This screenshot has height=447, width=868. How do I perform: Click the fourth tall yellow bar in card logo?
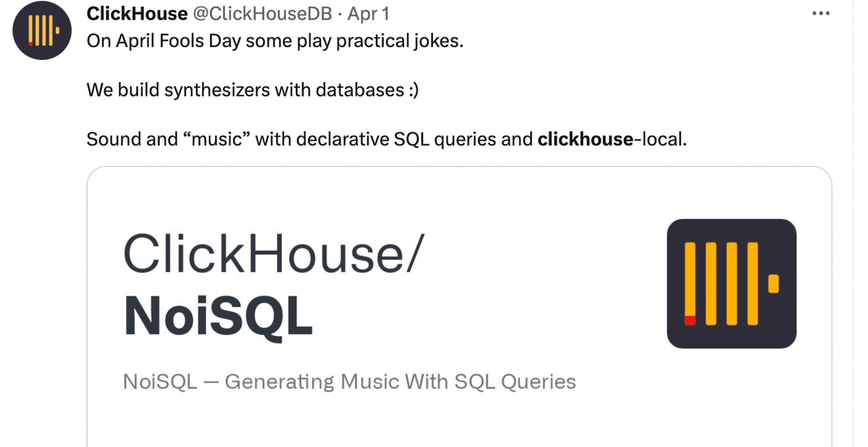tap(753, 283)
